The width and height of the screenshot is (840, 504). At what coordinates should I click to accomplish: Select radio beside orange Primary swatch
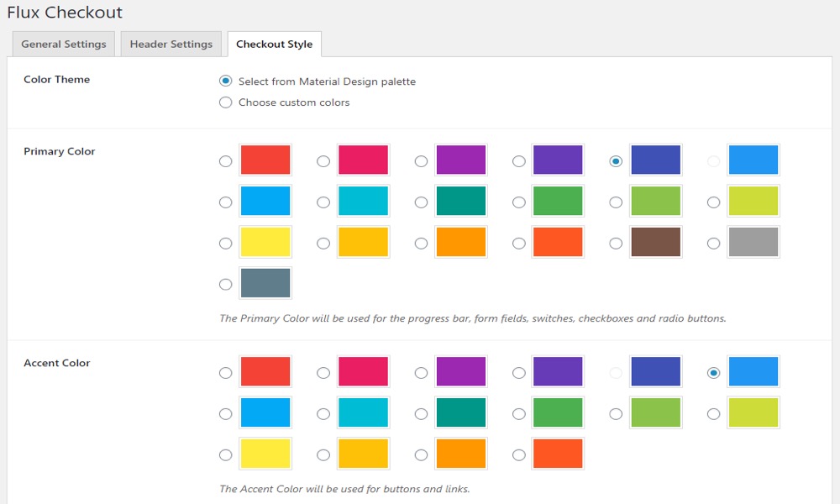(x=421, y=244)
